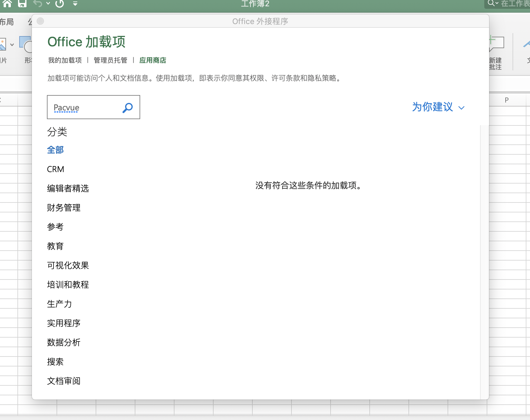Click the Undo arrow icon

37,4
